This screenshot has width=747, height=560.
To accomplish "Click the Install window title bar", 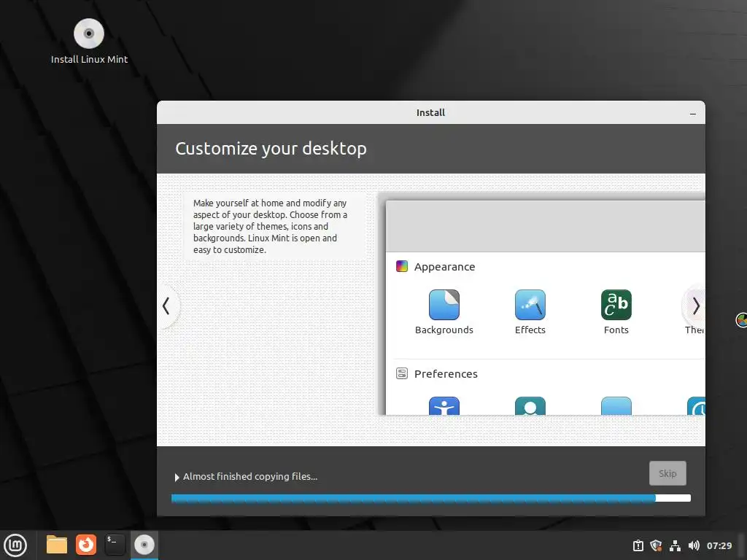I will (430, 112).
